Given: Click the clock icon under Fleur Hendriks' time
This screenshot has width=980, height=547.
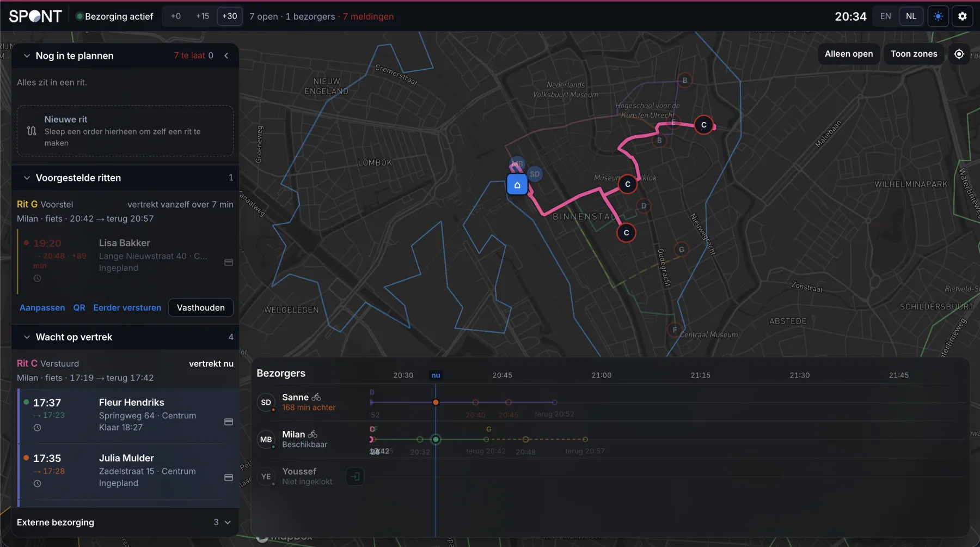Looking at the screenshot, I should (38, 428).
